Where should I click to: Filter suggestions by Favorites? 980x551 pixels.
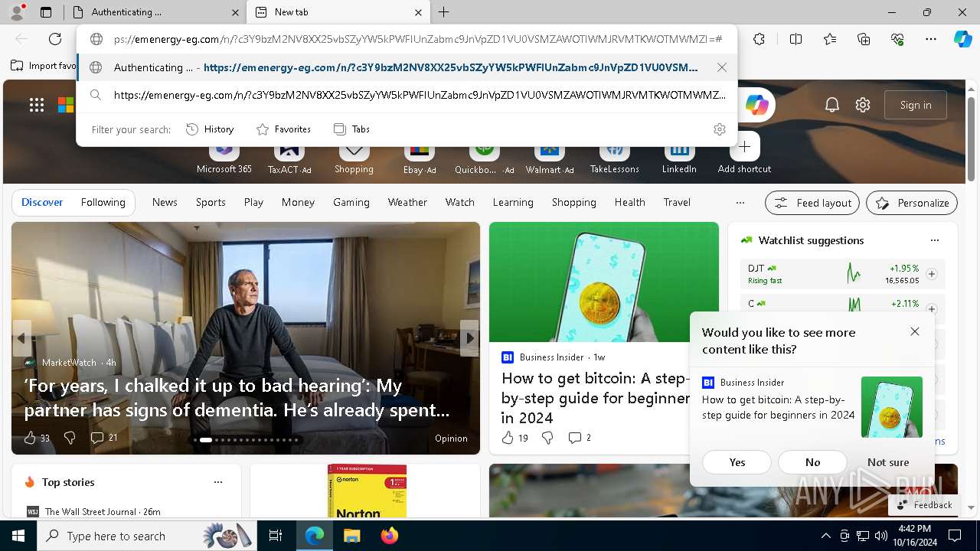point(283,129)
